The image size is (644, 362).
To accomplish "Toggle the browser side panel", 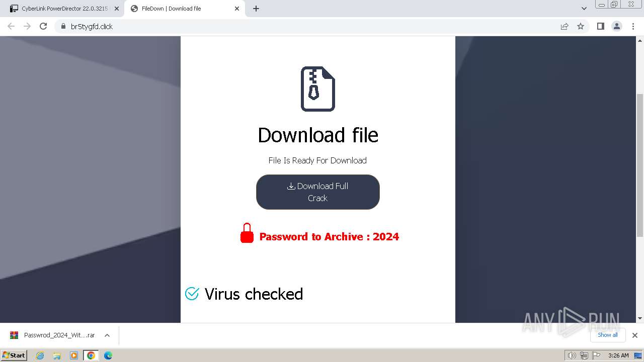I will (601, 26).
